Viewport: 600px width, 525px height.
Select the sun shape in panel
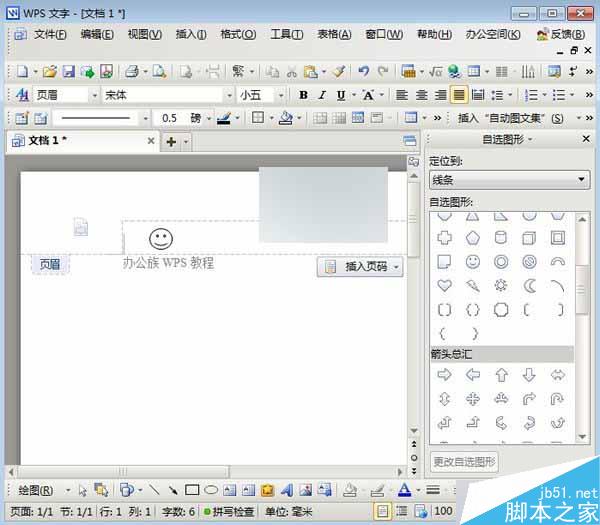coord(501,285)
